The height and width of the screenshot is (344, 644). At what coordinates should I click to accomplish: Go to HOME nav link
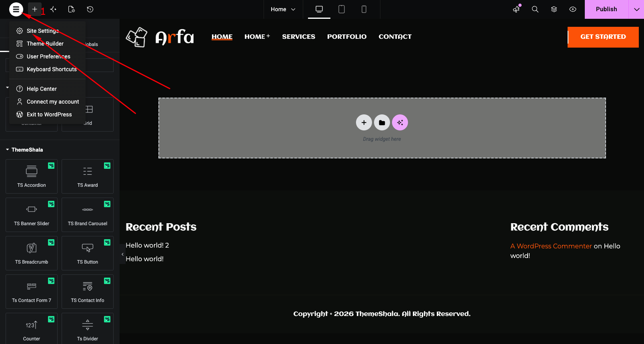pos(222,36)
